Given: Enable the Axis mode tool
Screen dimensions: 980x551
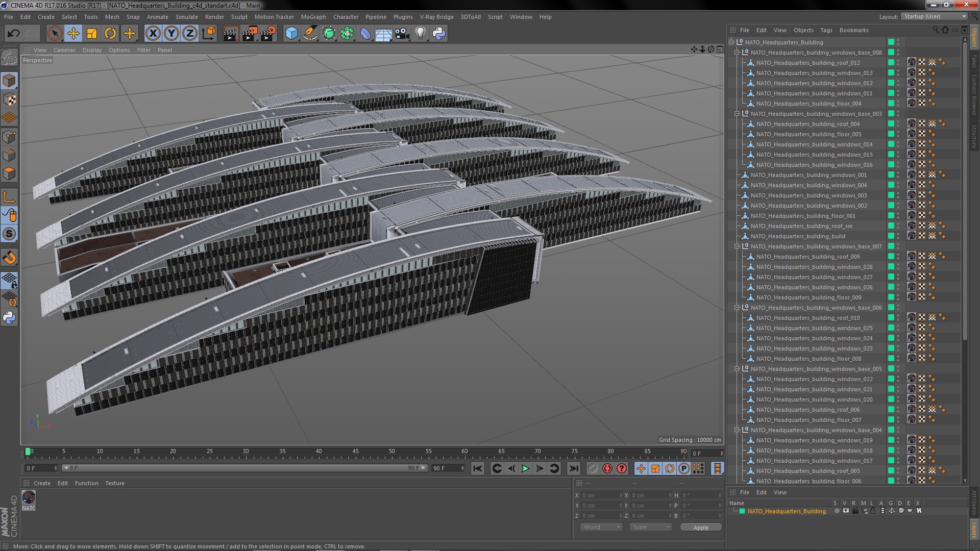Looking at the screenshot, I should pyautogui.click(x=9, y=197).
